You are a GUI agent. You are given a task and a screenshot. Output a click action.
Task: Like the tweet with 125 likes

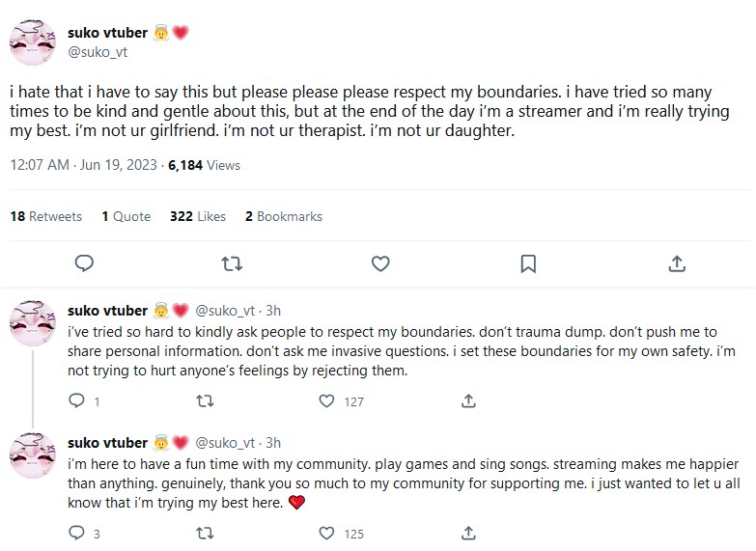pos(327,533)
